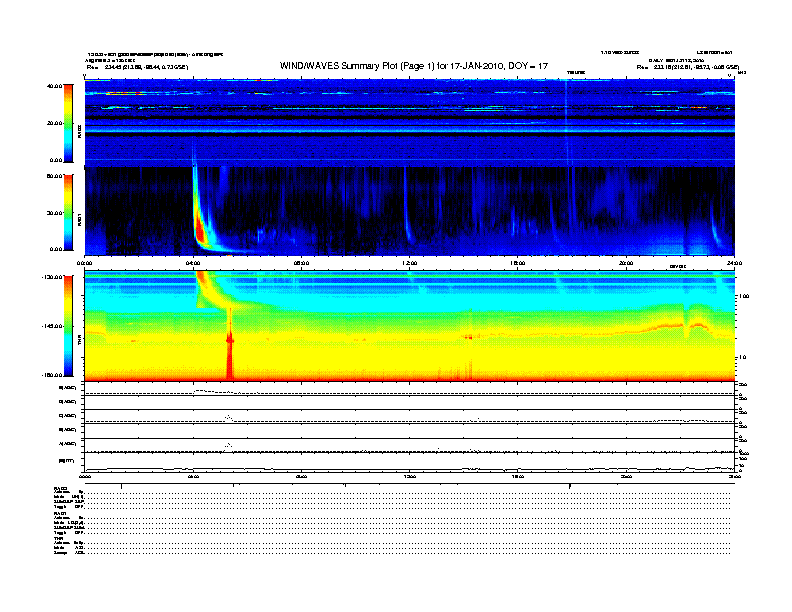Image resolution: width=792 pixels, height=612 pixels.
Task: Click the 10 frequency label beside TNR panel
Action: pyautogui.click(x=743, y=357)
